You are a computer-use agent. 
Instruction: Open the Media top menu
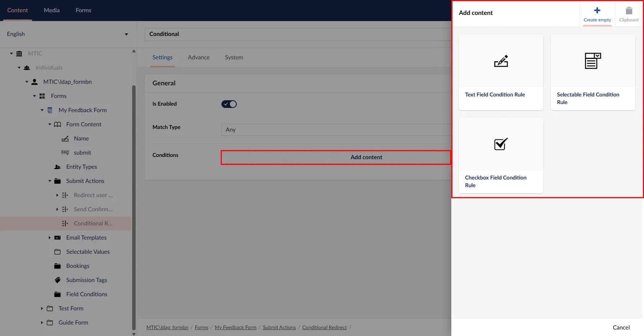(x=52, y=10)
